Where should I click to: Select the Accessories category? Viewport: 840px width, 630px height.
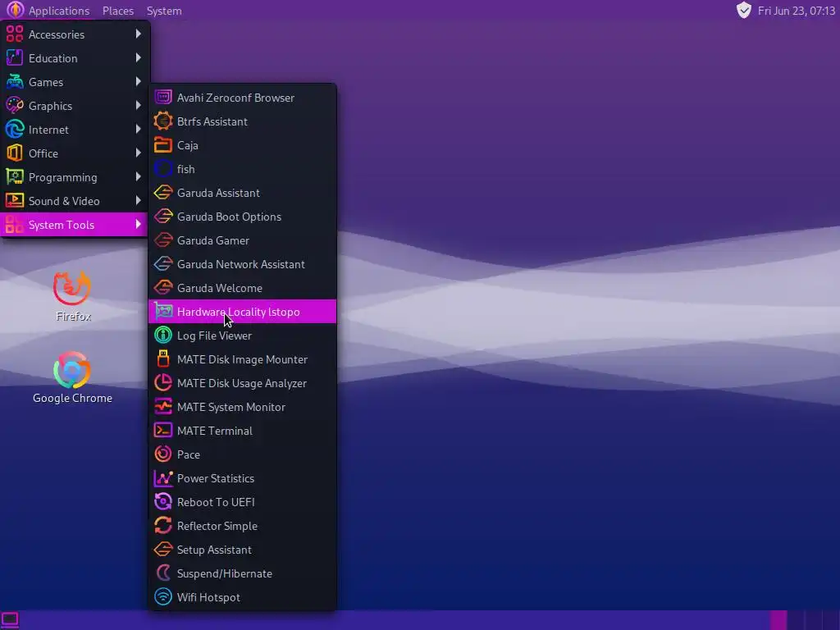[75, 34]
